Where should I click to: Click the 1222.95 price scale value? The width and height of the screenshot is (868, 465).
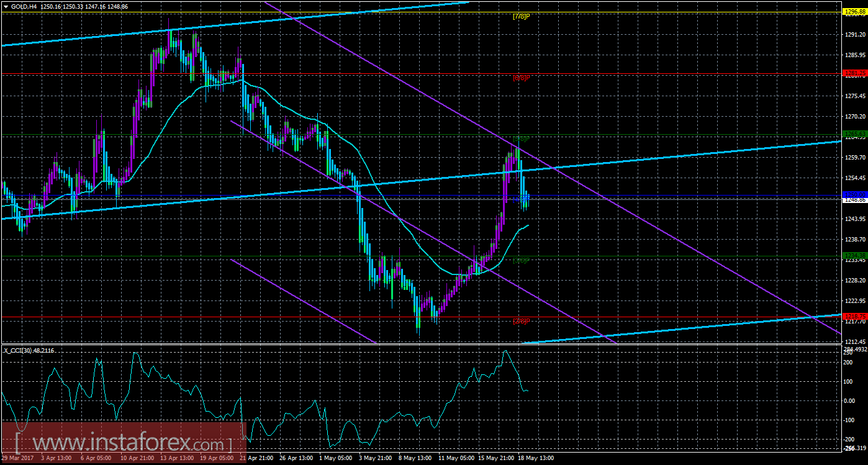point(856,301)
